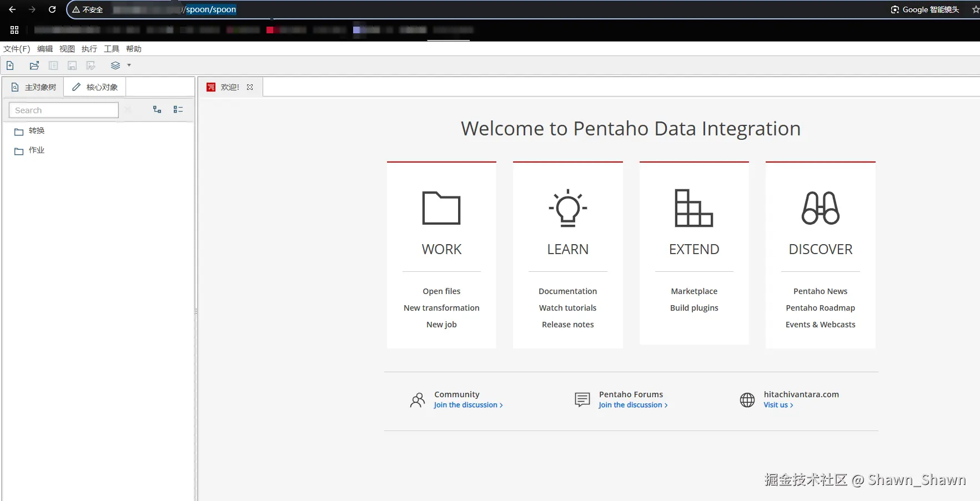Open the browser apps grid
The height and width of the screenshot is (501, 980).
pos(14,30)
